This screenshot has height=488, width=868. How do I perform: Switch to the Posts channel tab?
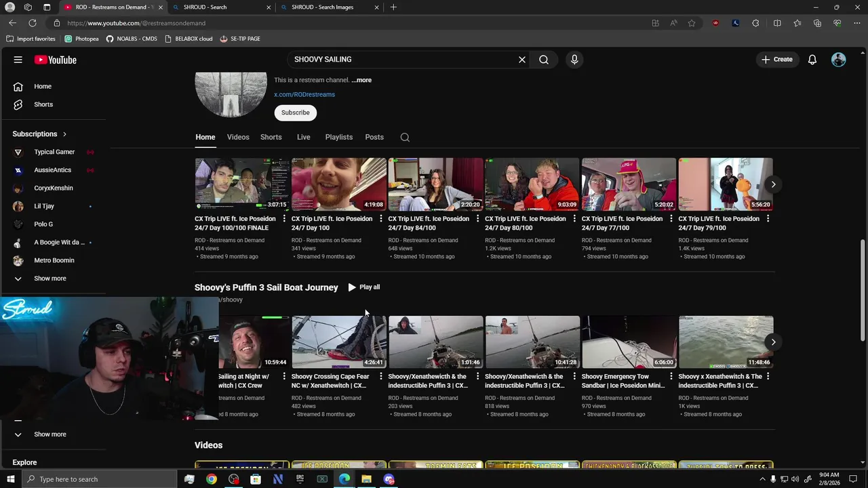click(x=374, y=137)
